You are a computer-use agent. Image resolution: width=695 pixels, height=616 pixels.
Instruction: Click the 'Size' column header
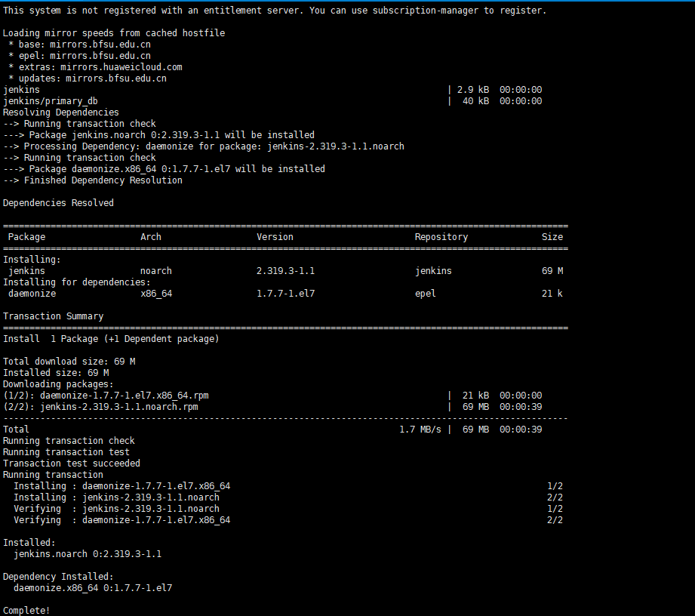552,237
